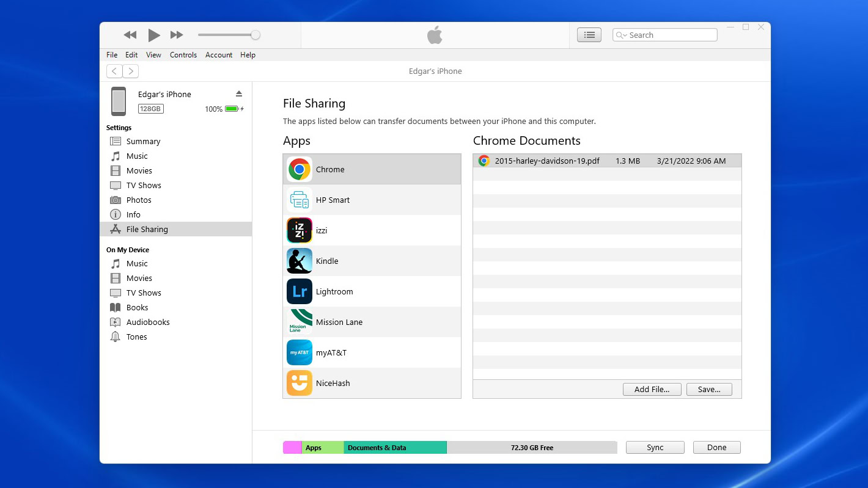Open the list view icon near Search

point(589,35)
